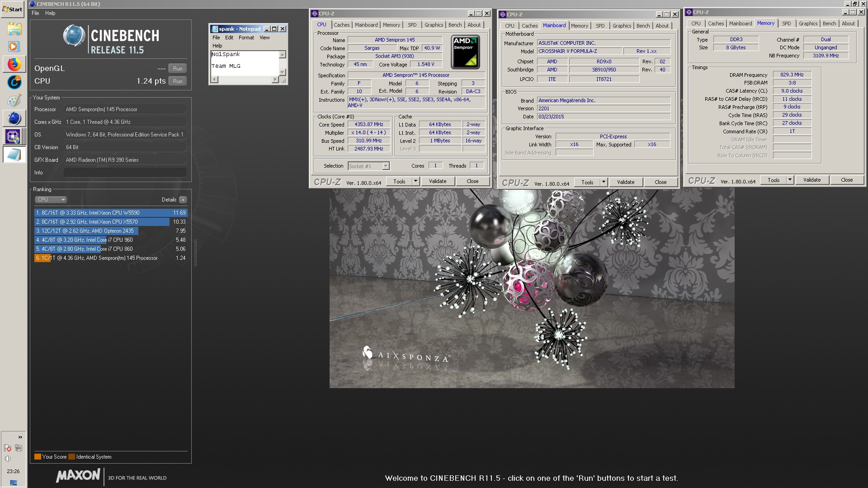Open network connection tray icon
The width and height of the screenshot is (868, 488).
tap(19, 448)
